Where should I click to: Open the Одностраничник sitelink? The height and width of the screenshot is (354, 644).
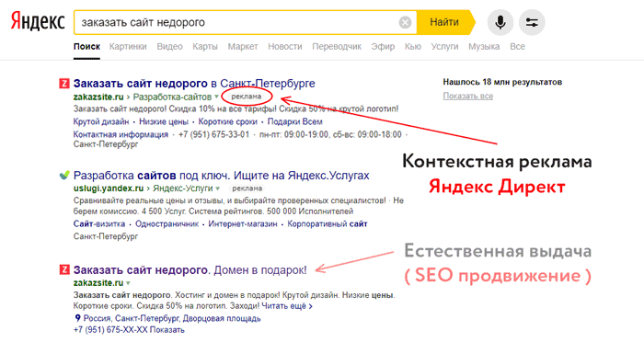point(167,223)
